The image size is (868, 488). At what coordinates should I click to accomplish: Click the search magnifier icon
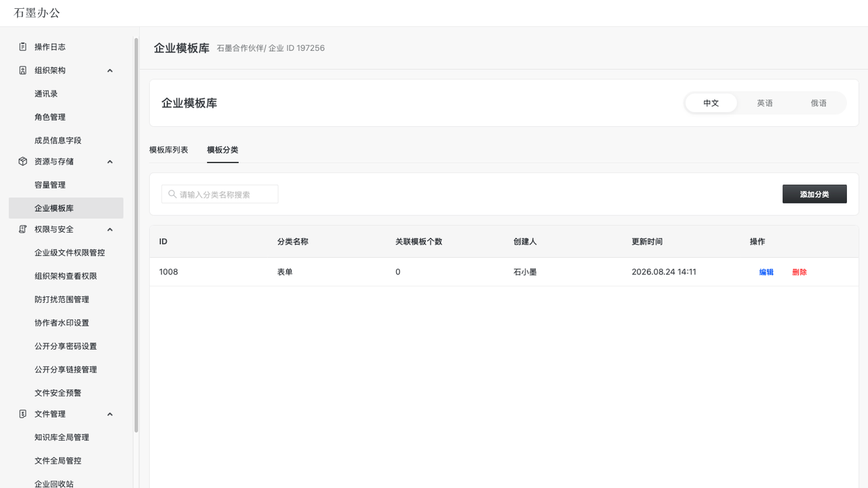[172, 194]
